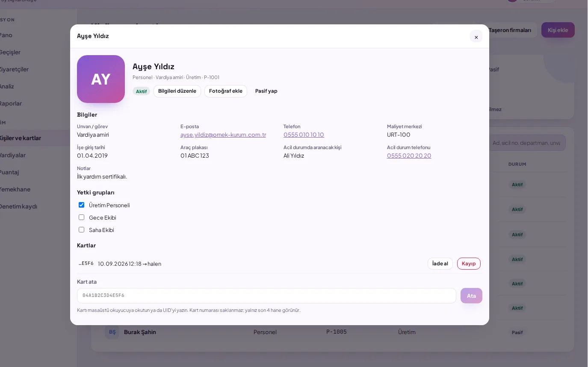Click the P-1005 registry number cell
The width and height of the screenshot is (588, 367).
click(337, 332)
